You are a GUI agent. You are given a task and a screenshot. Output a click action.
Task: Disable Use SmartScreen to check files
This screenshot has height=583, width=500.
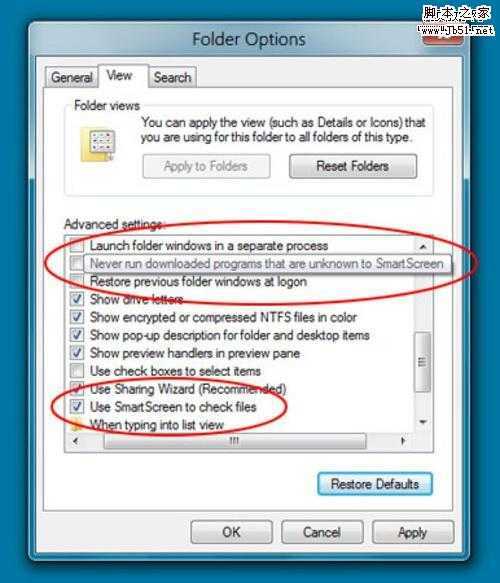(x=77, y=406)
